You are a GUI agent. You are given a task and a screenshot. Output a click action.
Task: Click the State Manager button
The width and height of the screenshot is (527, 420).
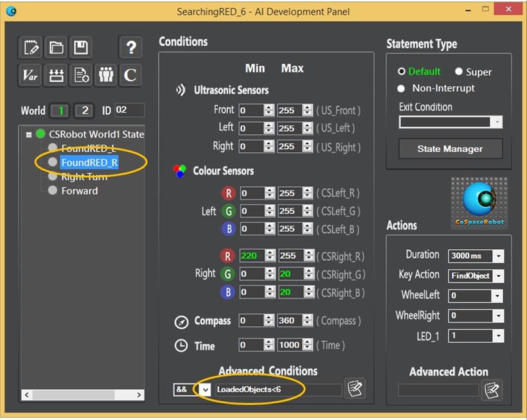(449, 149)
